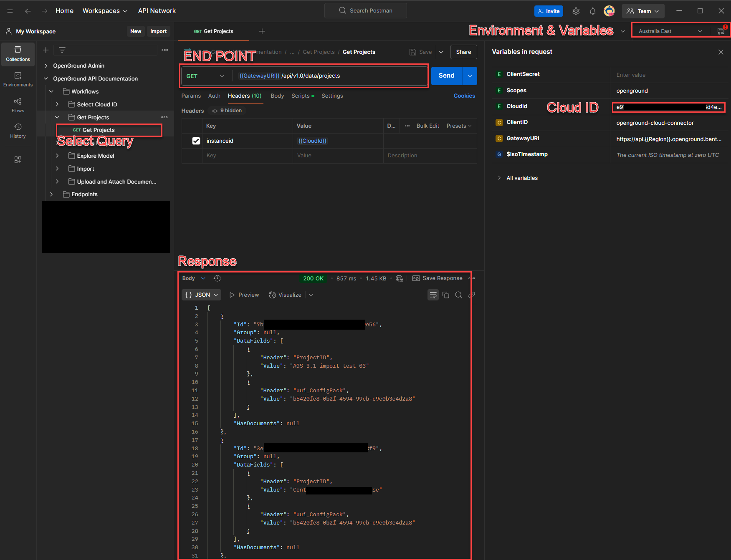The width and height of the screenshot is (731, 560).
Task: Switch to the Scripts tab
Action: [x=303, y=96]
